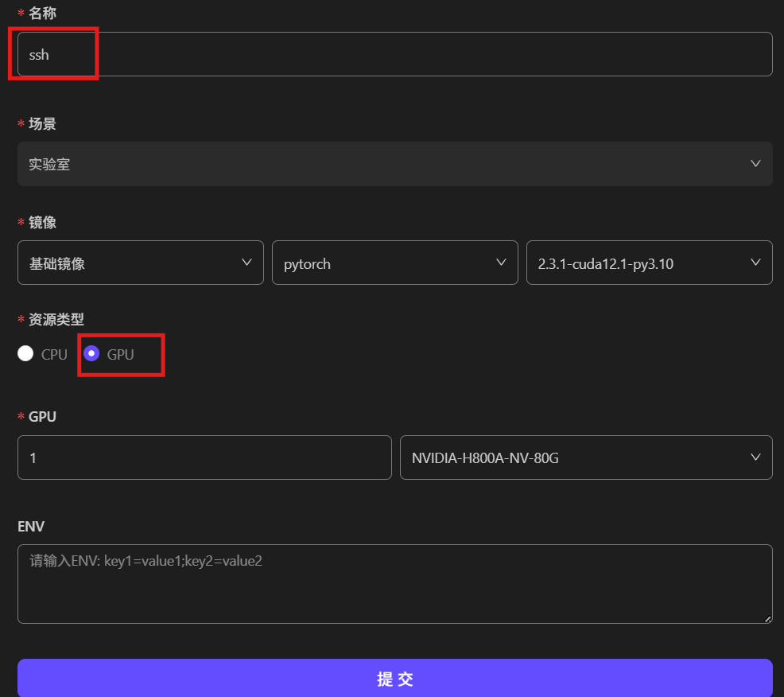
Task: Click the 资源类型 field label
Action: point(56,319)
